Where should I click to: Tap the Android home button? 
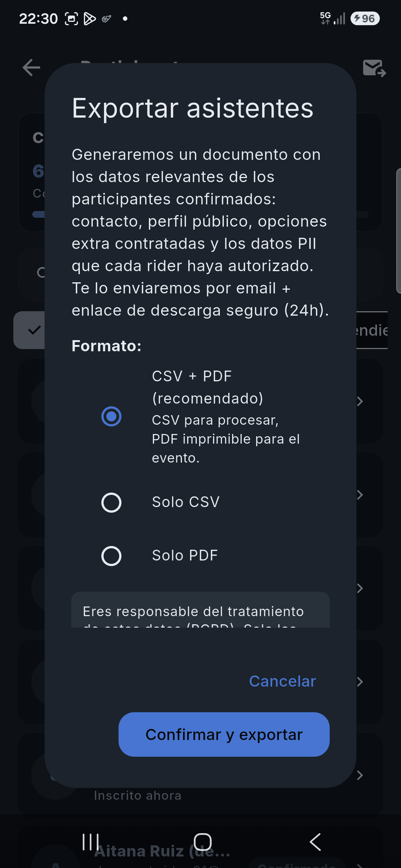[203, 842]
